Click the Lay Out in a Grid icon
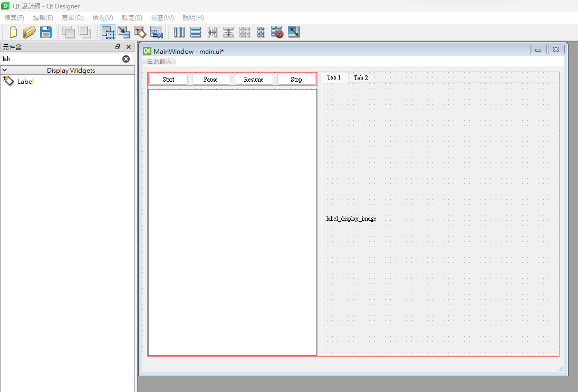This screenshot has height=392, width=578. tap(245, 32)
